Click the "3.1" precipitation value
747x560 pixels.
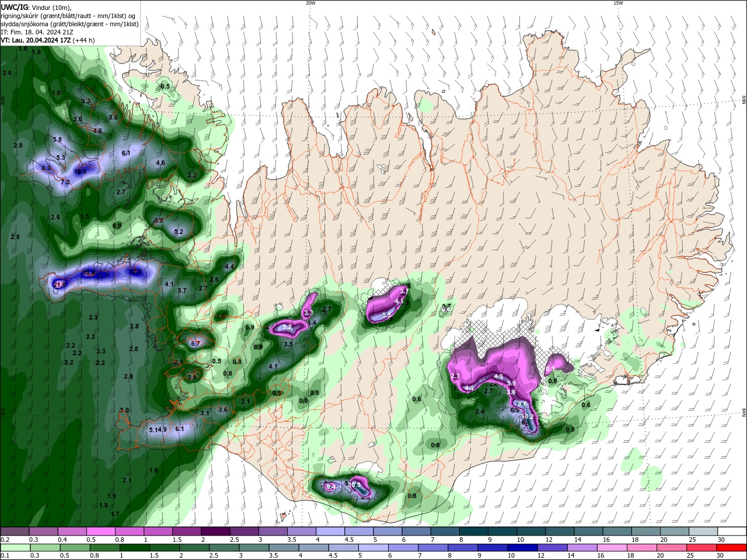[x=205, y=413]
